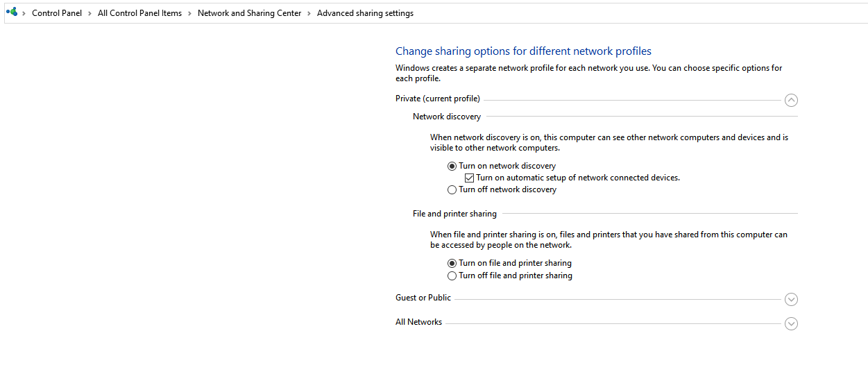The image size is (868, 365).
Task: Select Turn on network discovery
Action: coord(452,166)
